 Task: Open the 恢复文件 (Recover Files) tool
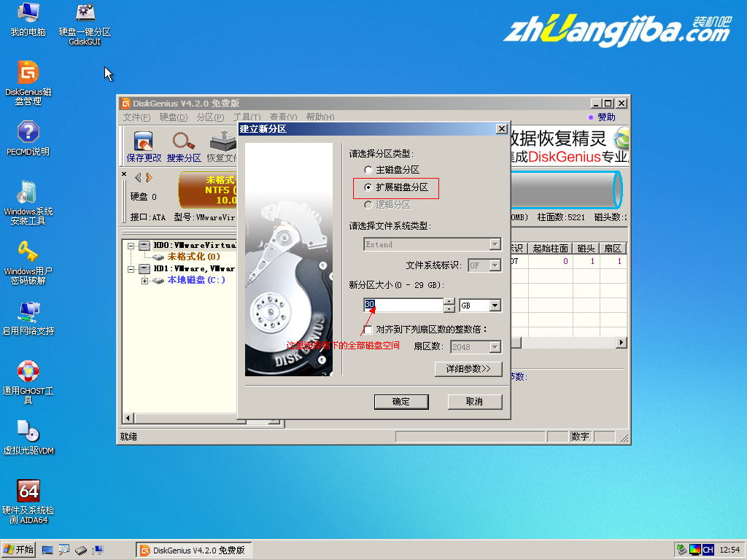[x=222, y=144]
